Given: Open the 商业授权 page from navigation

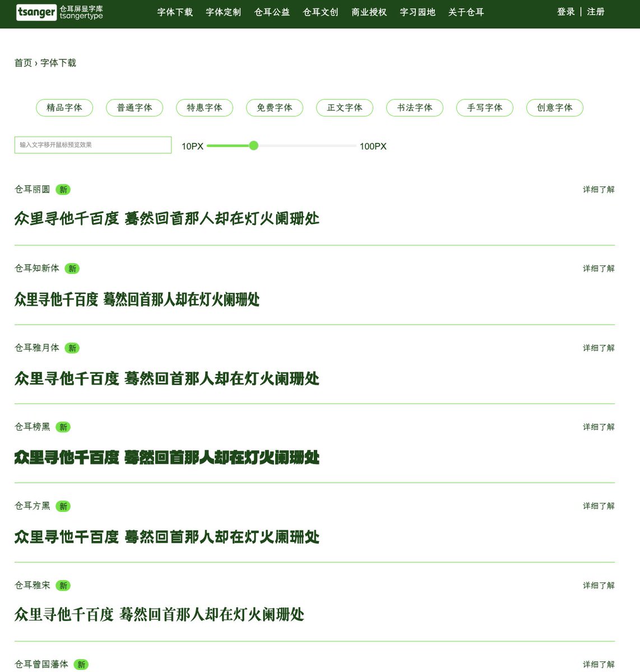Looking at the screenshot, I should (368, 12).
